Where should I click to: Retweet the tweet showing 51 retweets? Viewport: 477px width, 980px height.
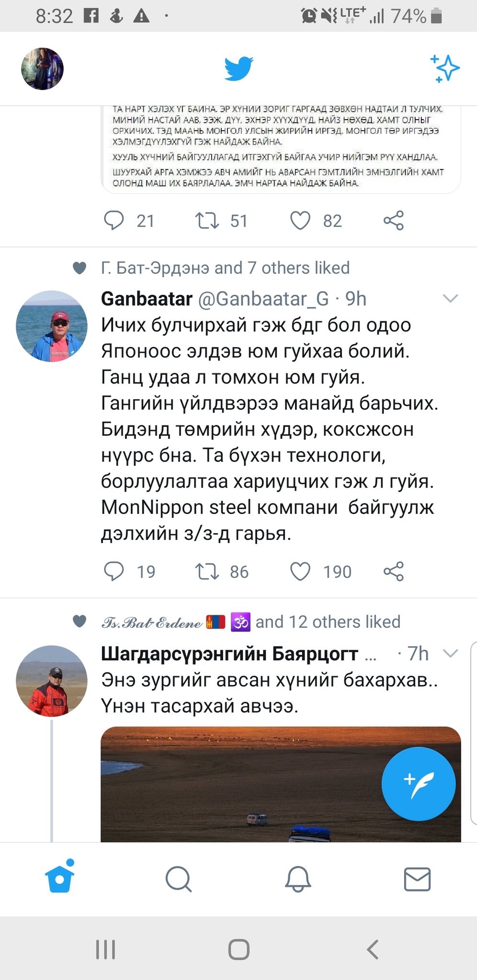click(207, 221)
